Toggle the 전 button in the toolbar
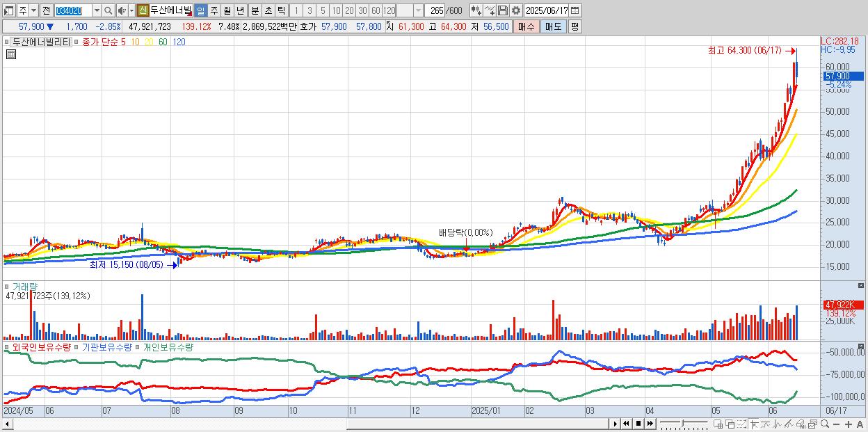This screenshot has width=868, height=432. (46, 10)
